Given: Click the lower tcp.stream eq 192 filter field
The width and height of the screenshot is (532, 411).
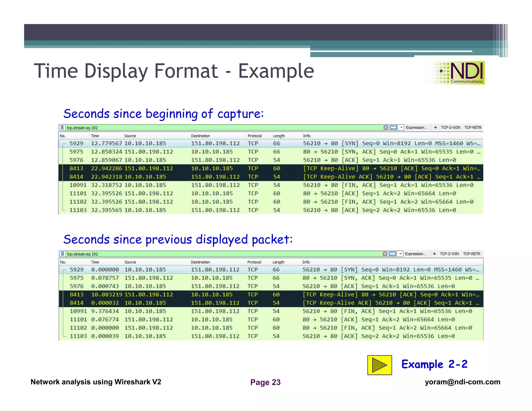Looking at the screenshot, I should pos(223,254).
